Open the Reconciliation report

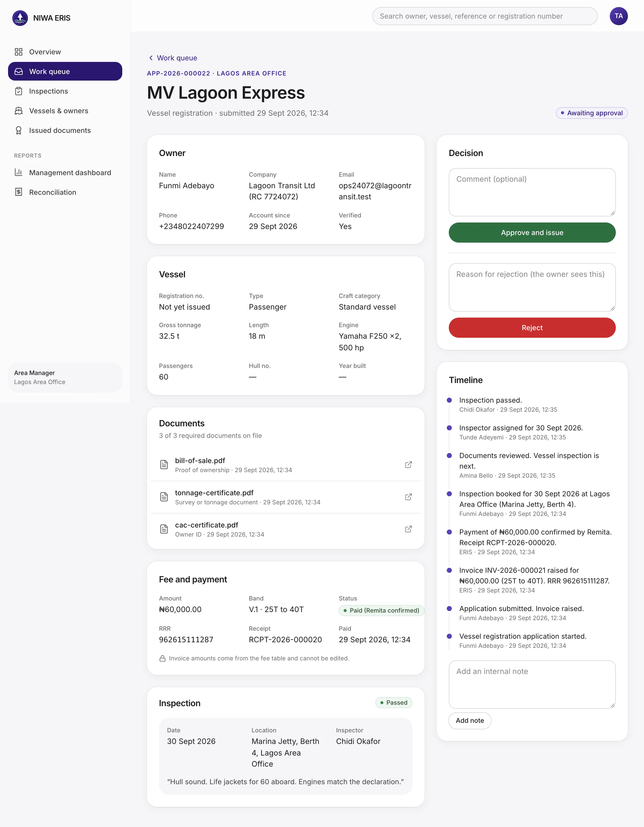pyautogui.click(x=65, y=192)
